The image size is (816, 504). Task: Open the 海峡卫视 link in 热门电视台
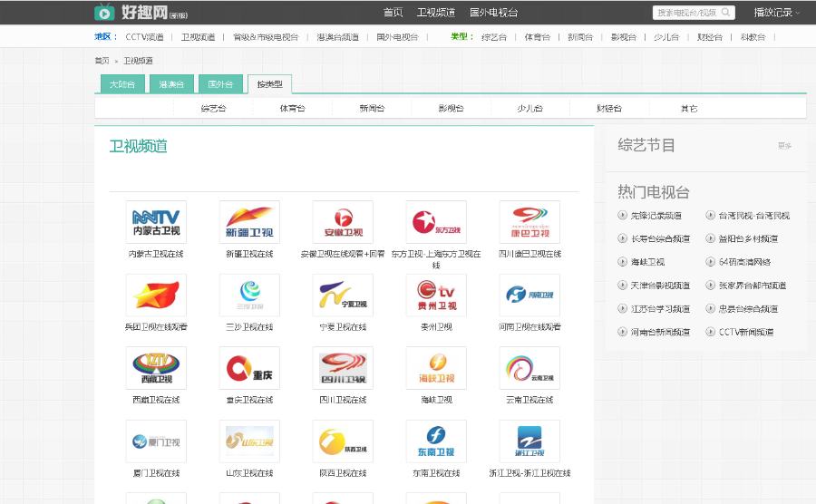click(x=648, y=262)
